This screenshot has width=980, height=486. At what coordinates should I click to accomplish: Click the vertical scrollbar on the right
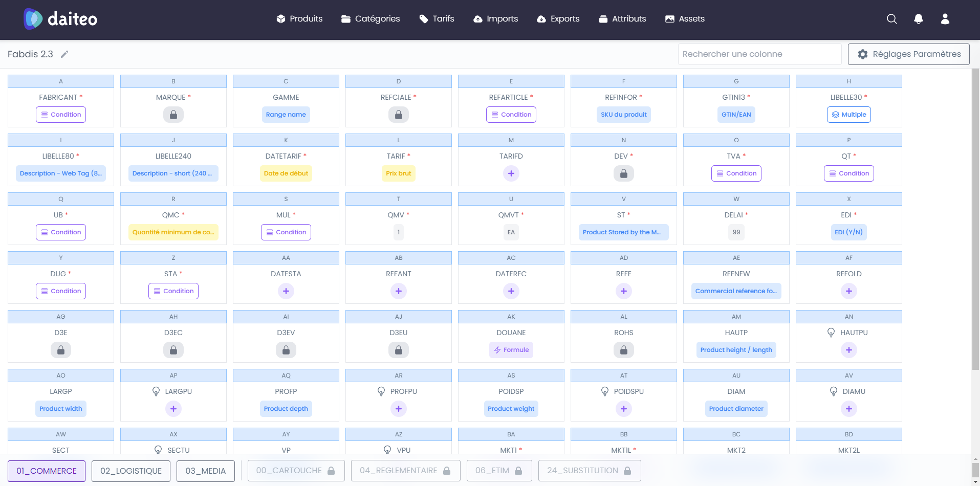[975, 220]
